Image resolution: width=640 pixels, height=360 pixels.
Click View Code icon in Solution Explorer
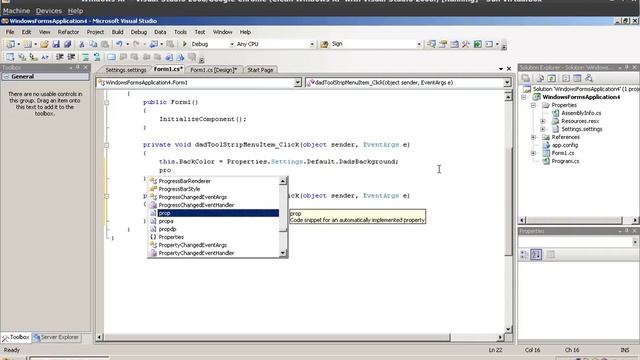click(x=566, y=78)
